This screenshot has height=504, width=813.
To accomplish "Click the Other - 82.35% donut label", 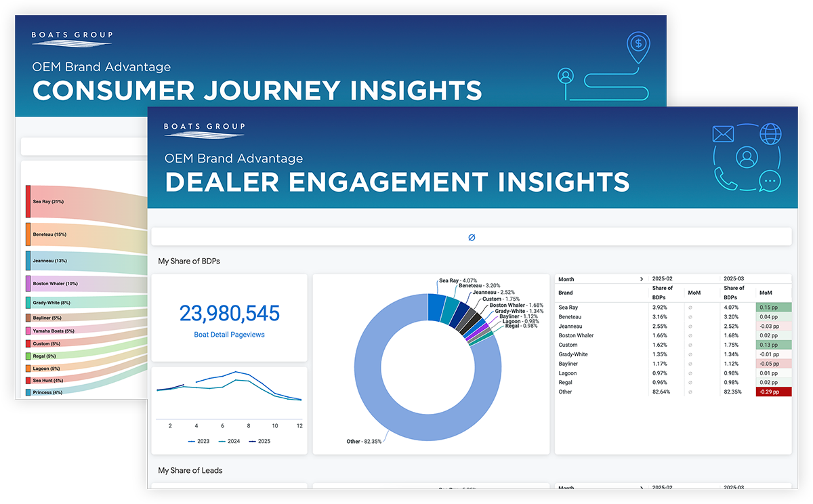I will tap(365, 442).
